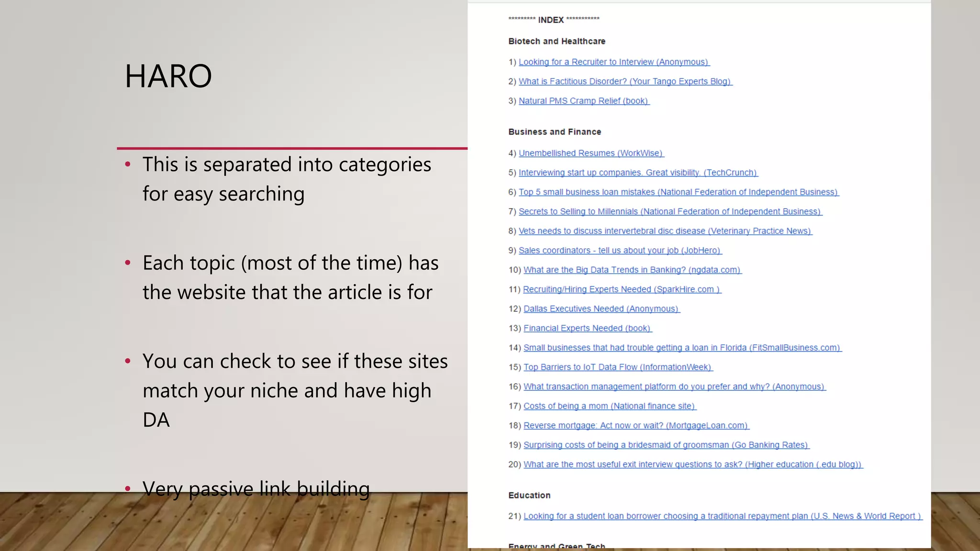Click 'Costs of being a mom' link
The image size is (980, 551).
(610, 406)
